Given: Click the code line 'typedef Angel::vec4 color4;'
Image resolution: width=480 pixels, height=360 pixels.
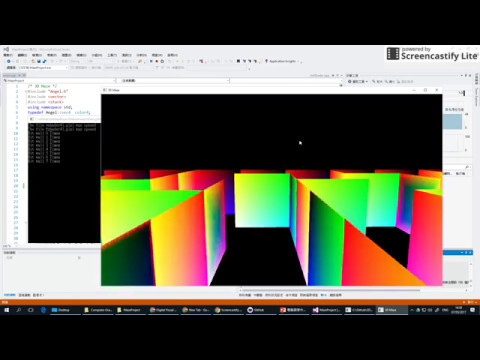Looking at the screenshot, I should click(59, 113).
